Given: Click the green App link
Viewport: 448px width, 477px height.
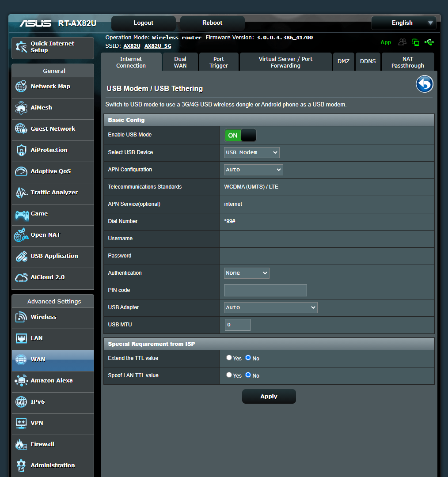Looking at the screenshot, I should coord(386,42).
